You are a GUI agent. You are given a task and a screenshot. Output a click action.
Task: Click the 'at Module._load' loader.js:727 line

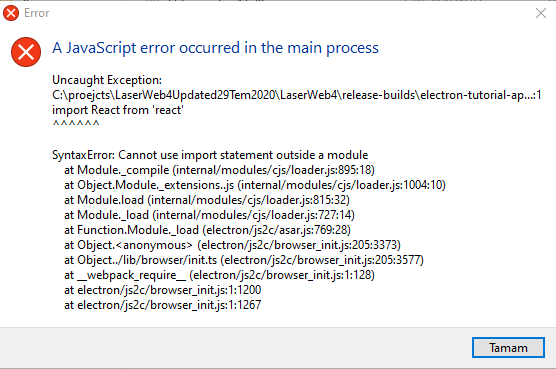click(x=209, y=215)
